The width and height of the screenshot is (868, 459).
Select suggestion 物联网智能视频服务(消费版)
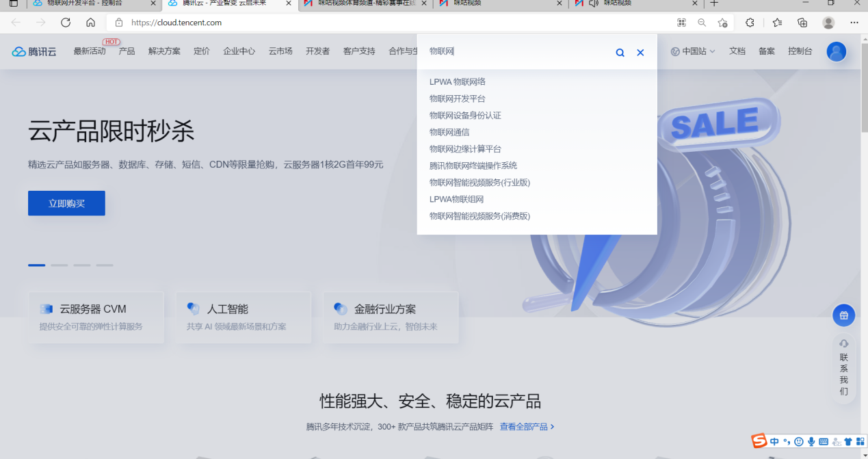point(479,216)
